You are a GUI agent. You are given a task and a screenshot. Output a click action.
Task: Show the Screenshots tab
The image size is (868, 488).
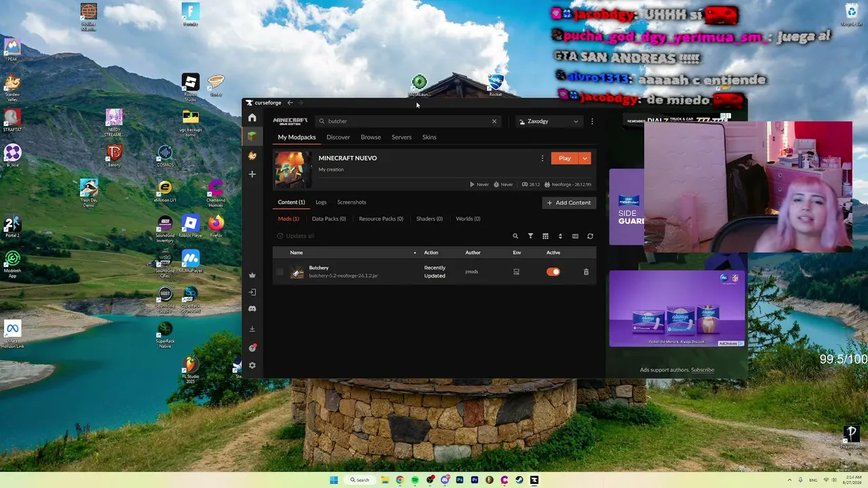(x=352, y=202)
